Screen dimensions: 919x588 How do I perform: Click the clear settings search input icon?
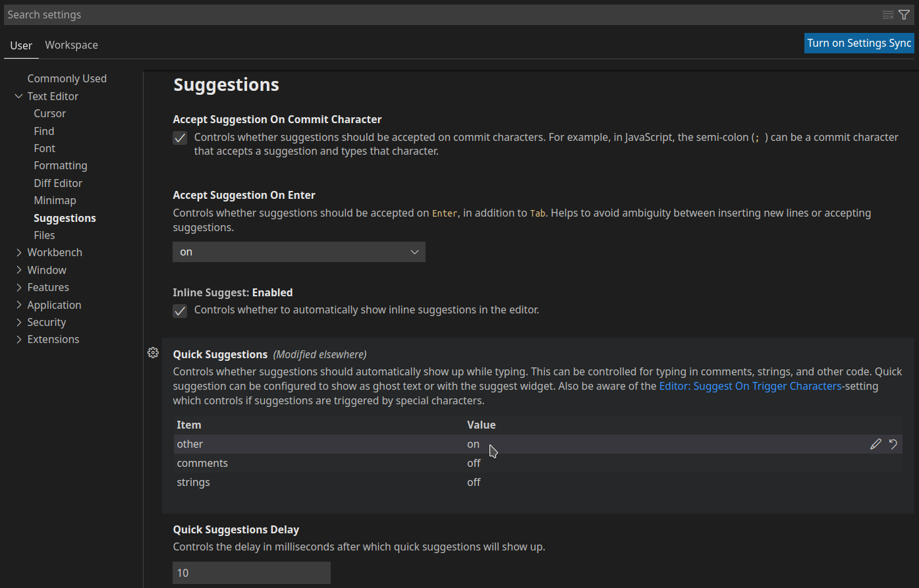click(888, 14)
